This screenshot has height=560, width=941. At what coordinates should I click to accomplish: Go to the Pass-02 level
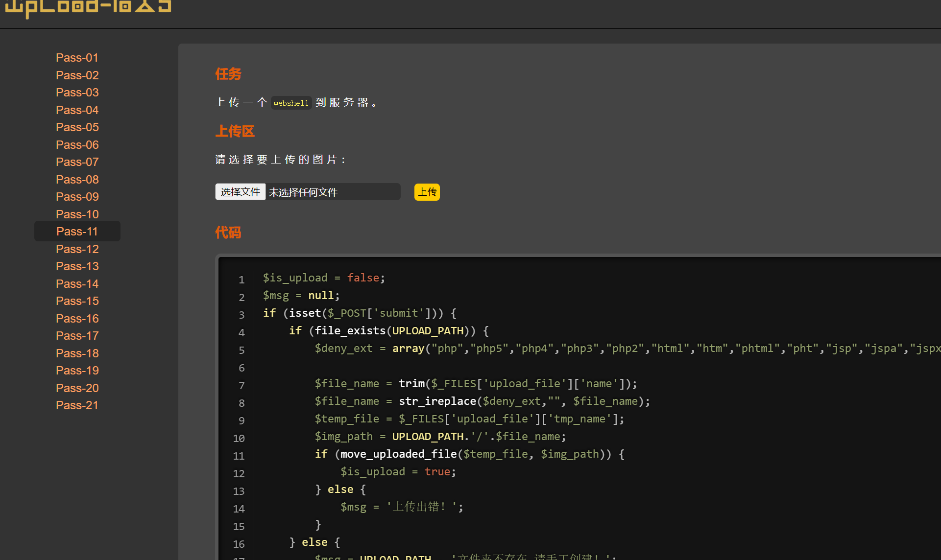pos(77,75)
